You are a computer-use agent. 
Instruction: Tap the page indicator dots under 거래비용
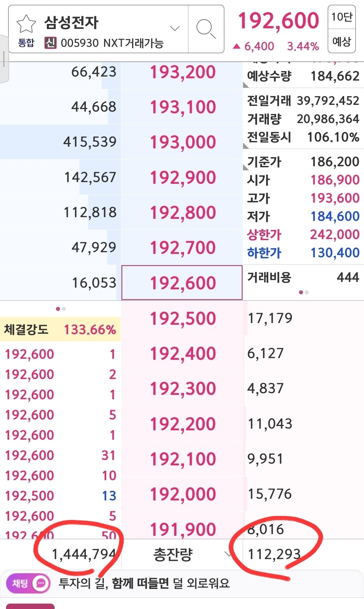tap(304, 292)
